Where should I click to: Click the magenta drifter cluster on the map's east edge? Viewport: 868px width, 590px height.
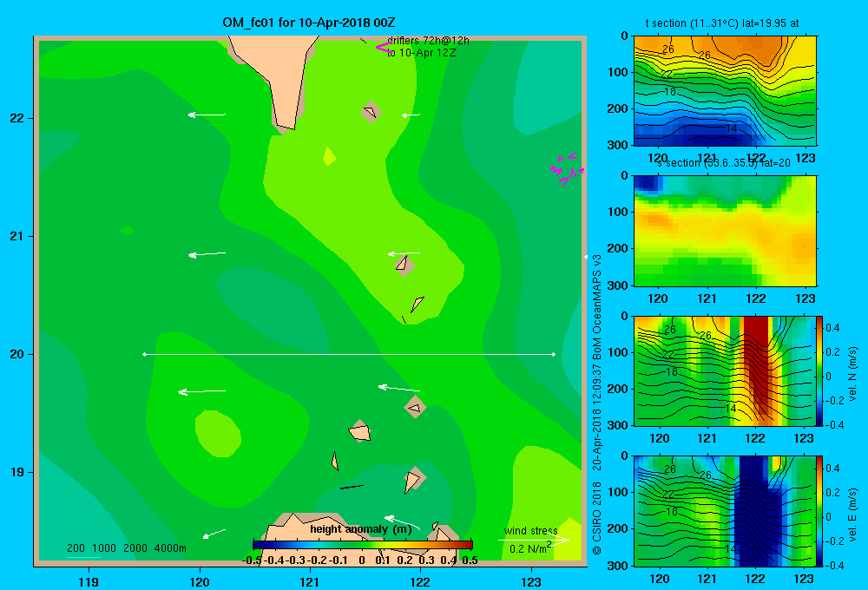point(568,168)
